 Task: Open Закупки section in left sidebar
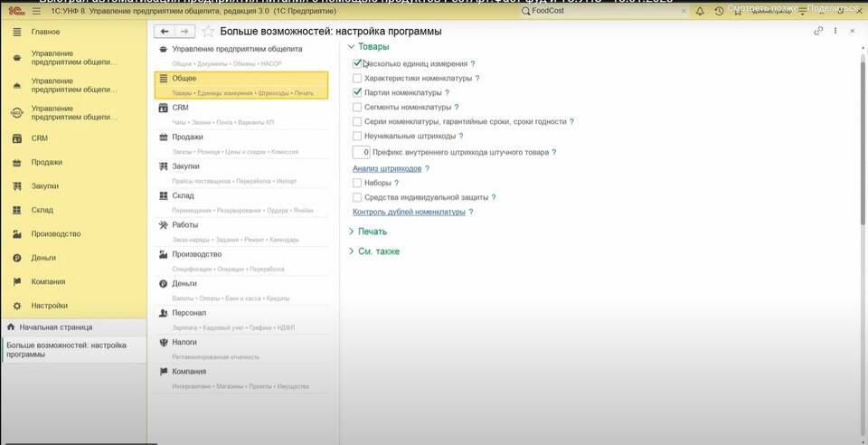coord(74,186)
